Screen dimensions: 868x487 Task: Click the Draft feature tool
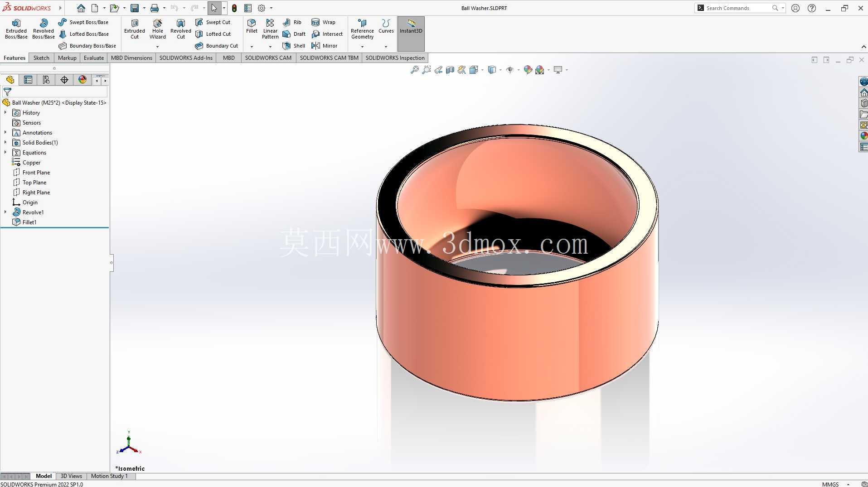click(x=294, y=34)
